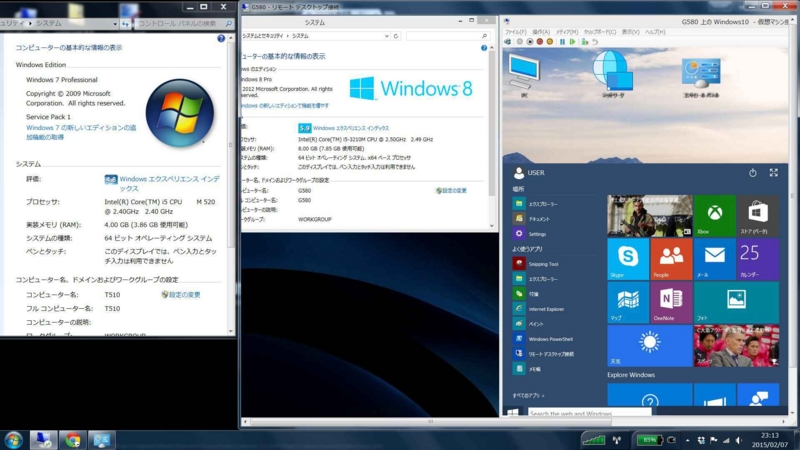Launch the Skype tile
This screenshot has width=800, height=450.
coord(628,259)
